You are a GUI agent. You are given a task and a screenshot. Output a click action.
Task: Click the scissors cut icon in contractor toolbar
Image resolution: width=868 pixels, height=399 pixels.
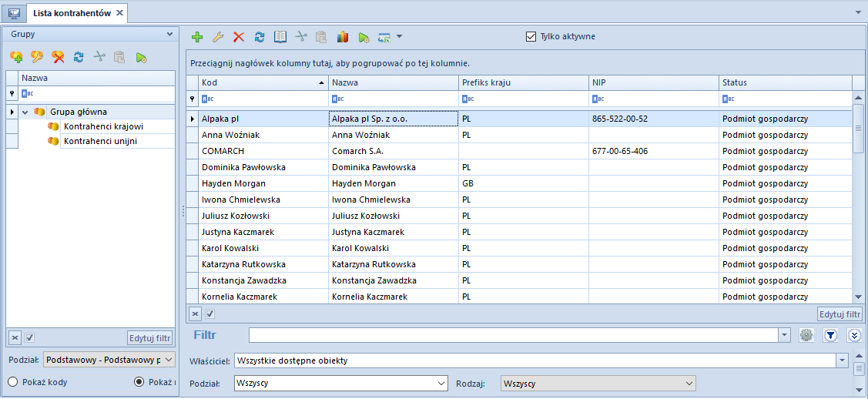300,37
